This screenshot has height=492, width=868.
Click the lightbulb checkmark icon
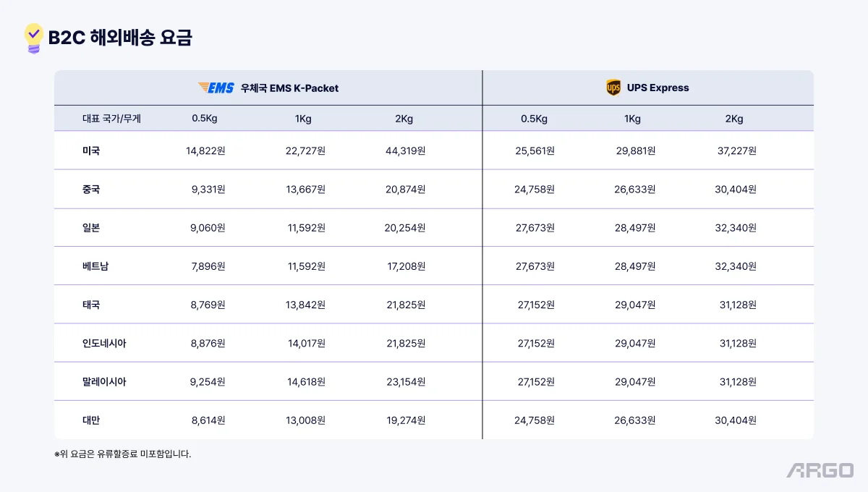(33, 38)
